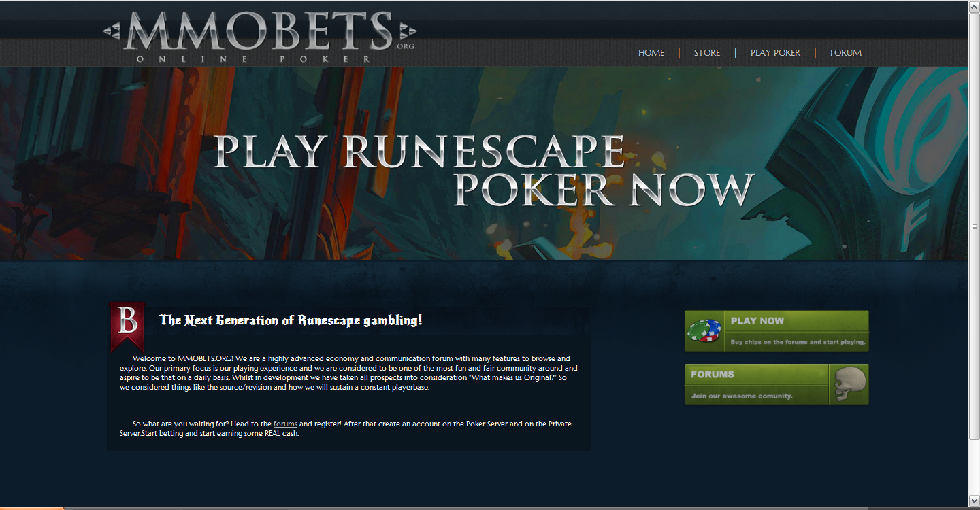Image resolution: width=980 pixels, height=510 pixels.
Task: Open the HOME navigation link
Action: click(x=651, y=53)
